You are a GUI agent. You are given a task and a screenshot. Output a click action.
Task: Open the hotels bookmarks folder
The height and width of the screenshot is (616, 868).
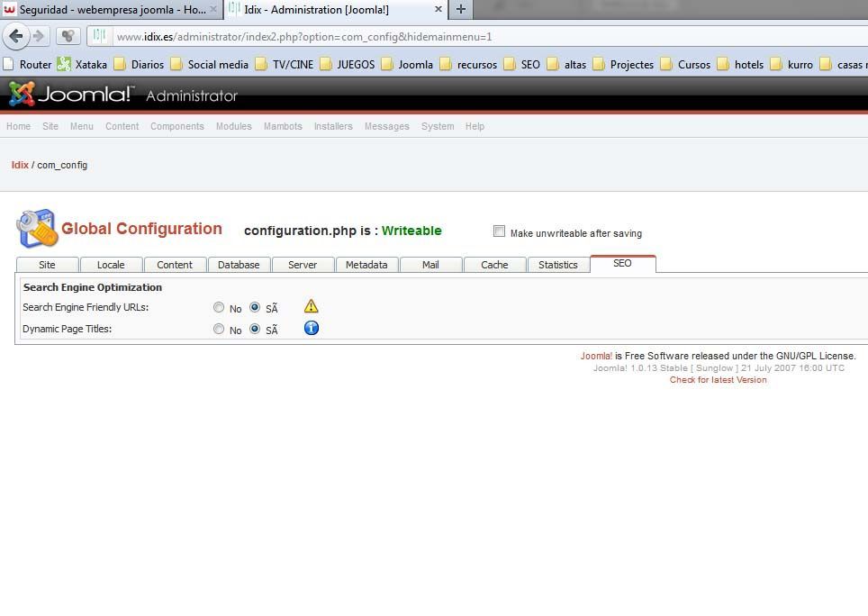click(x=740, y=64)
